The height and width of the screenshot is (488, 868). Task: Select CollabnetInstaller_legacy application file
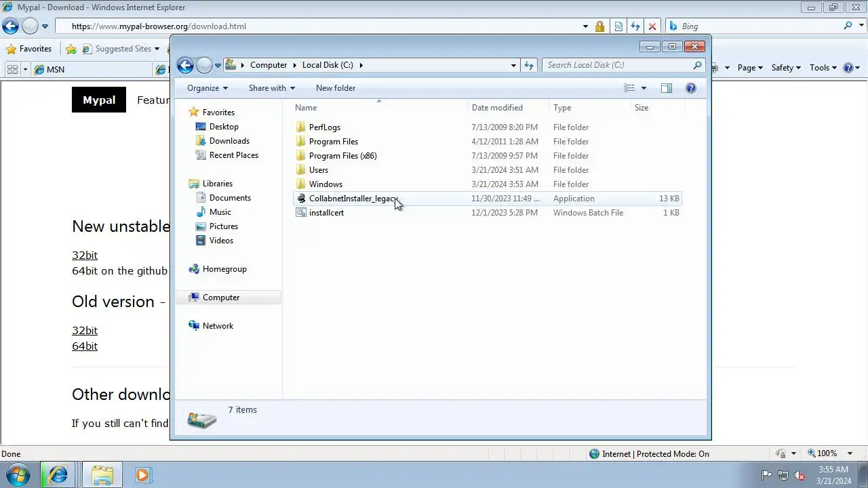[487, 199]
